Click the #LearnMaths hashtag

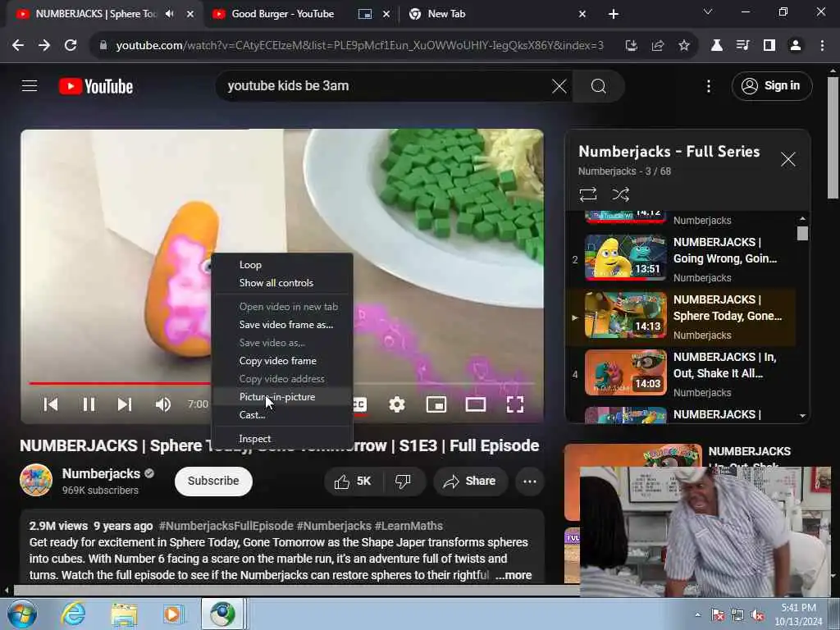pyautogui.click(x=409, y=526)
